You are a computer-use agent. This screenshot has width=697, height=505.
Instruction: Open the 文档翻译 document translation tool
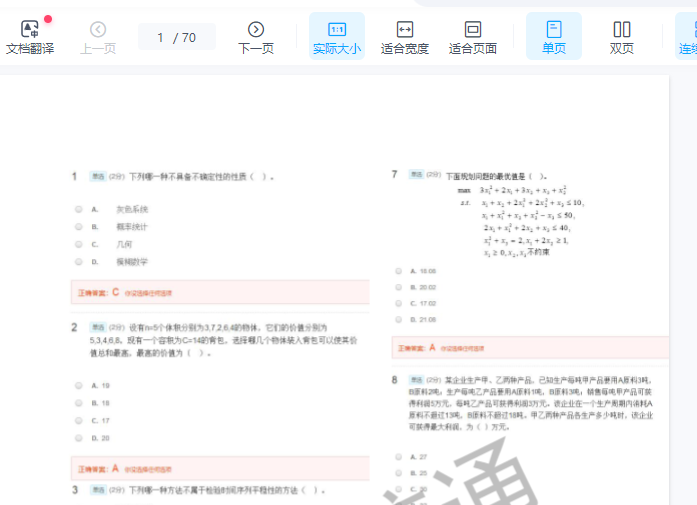point(30,37)
